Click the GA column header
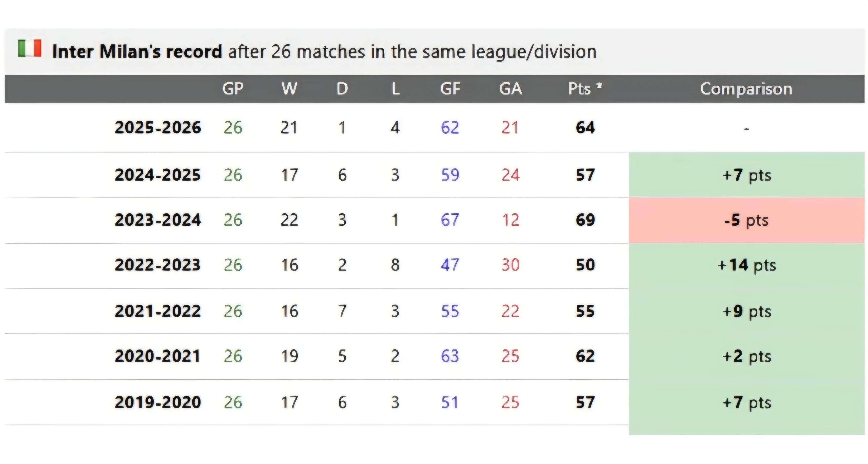Image resolution: width=868 pixels, height=464 pixels. coord(510,89)
